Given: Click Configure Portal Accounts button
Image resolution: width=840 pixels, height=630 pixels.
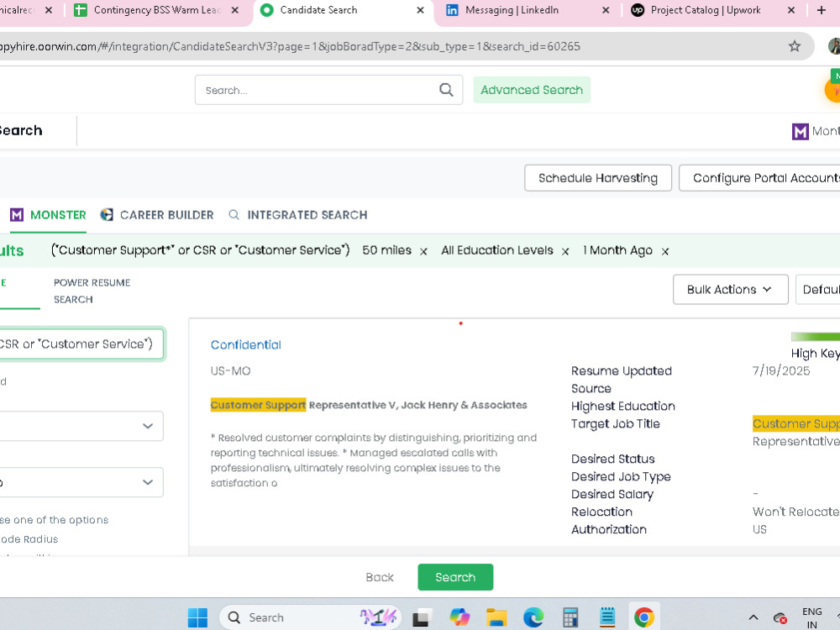Looking at the screenshot, I should coord(759,178).
